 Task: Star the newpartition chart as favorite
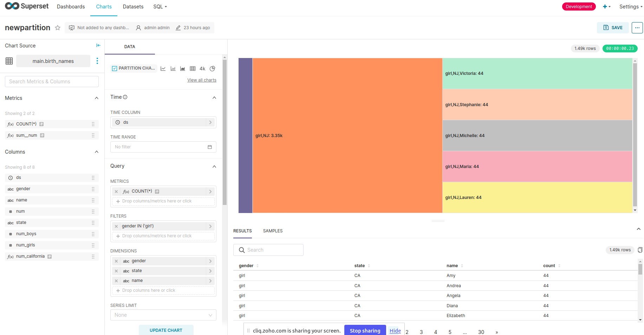click(x=57, y=27)
